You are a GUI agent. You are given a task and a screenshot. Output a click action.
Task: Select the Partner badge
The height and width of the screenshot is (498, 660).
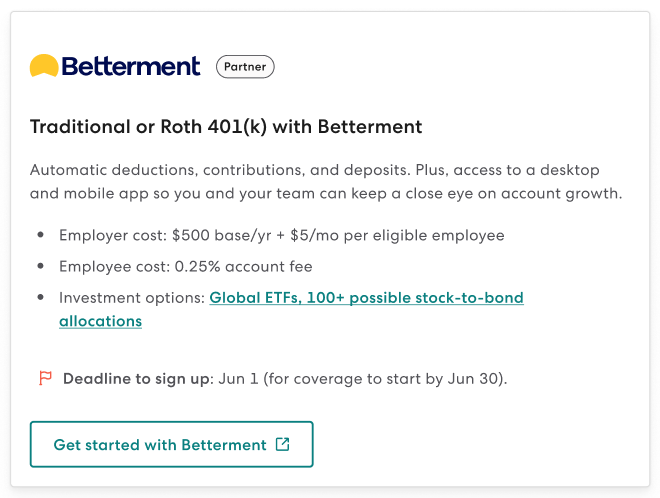coord(245,67)
